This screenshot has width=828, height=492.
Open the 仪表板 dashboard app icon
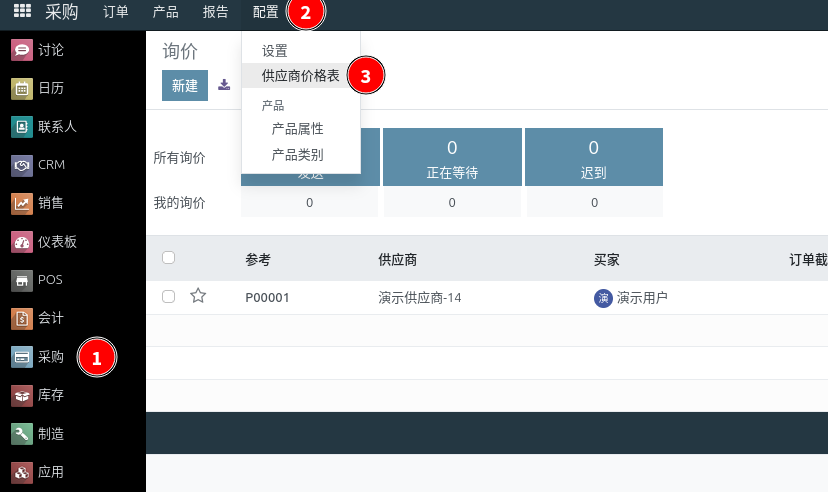(22, 242)
